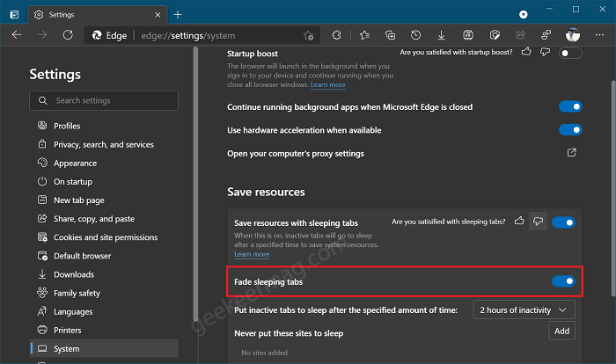The height and width of the screenshot is (364, 616).
Task: Open On startup settings
Action: click(x=104, y=181)
